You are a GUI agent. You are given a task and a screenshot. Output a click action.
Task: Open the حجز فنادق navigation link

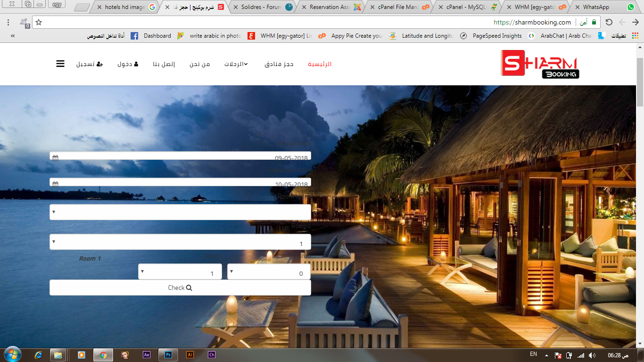[279, 64]
